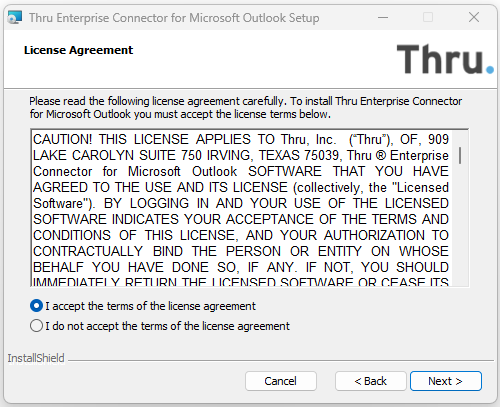This screenshot has width=500, height=407.
Task: Click inside the license agreement text box
Action: click(241, 208)
